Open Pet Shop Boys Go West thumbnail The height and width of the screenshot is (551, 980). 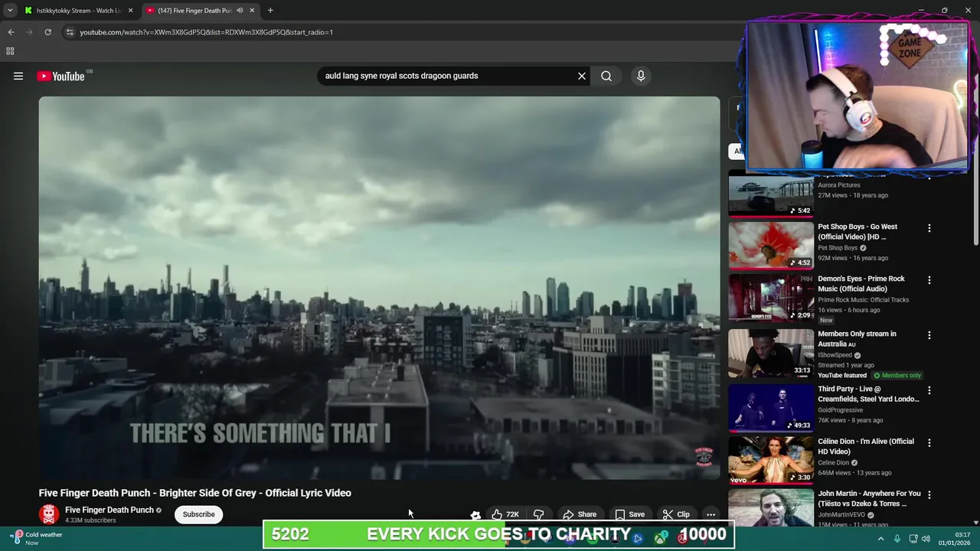(x=771, y=246)
